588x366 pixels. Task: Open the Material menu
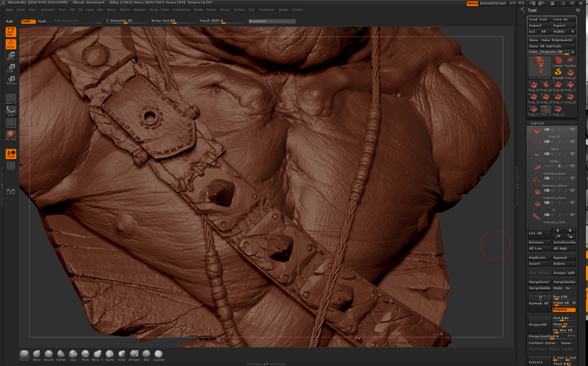pyautogui.click(x=139, y=10)
